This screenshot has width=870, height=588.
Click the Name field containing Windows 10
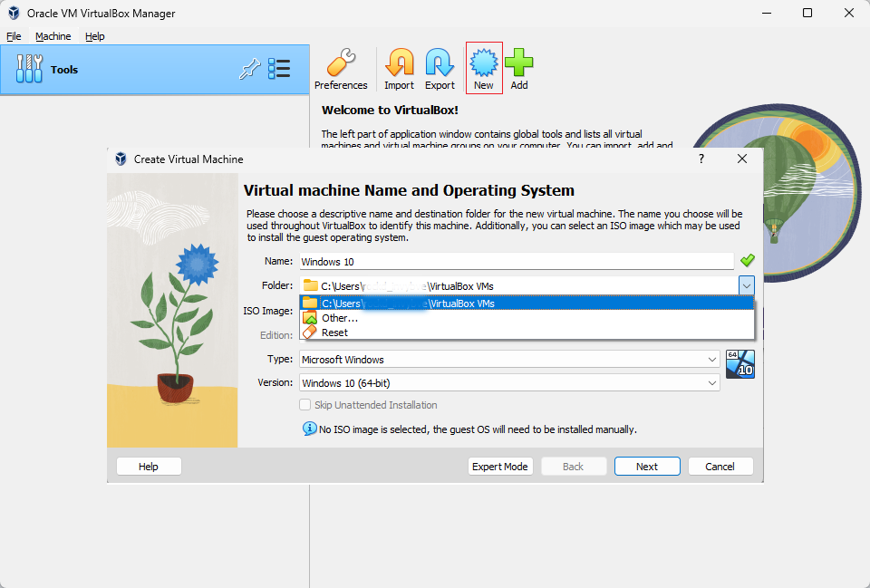pyautogui.click(x=517, y=261)
